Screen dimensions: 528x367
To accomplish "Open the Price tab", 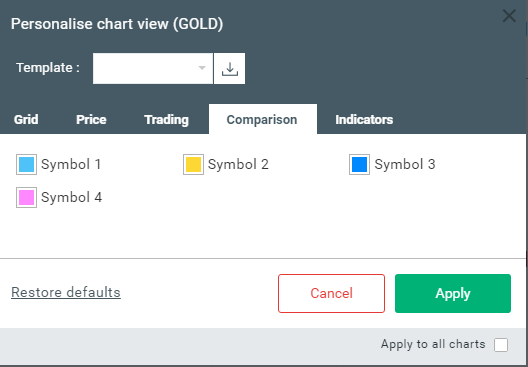I will [x=91, y=120].
